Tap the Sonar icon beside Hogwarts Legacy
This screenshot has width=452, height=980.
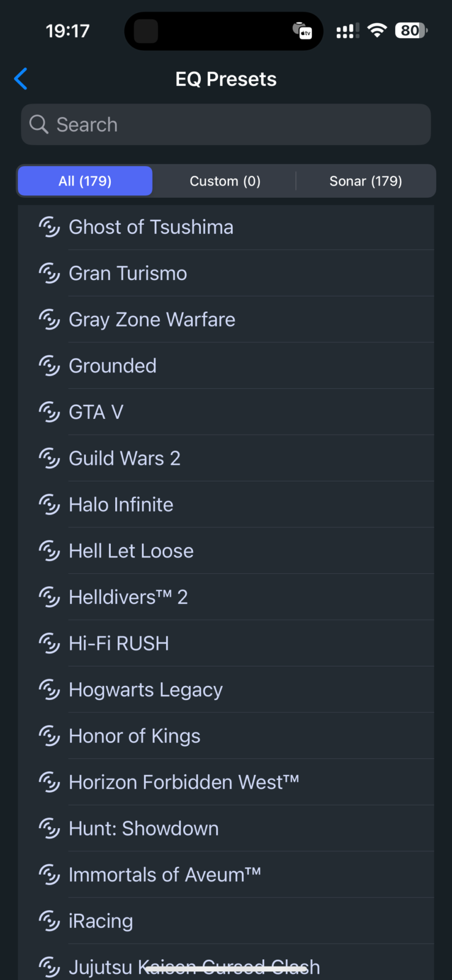click(49, 690)
